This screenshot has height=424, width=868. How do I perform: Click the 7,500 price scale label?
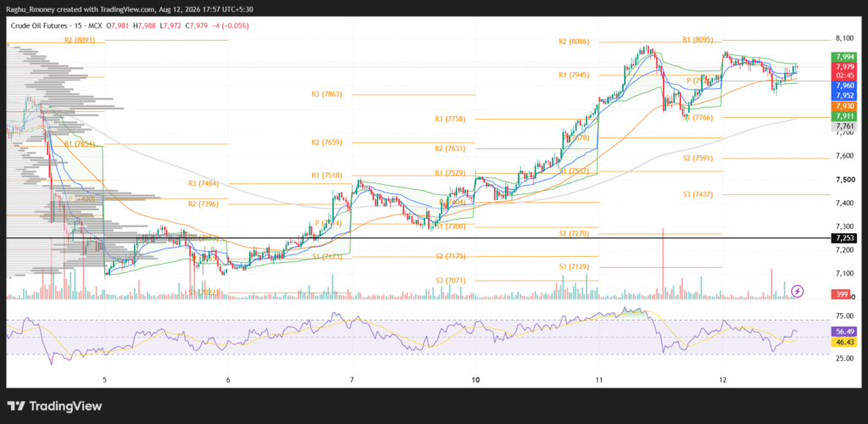coord(845,180)
